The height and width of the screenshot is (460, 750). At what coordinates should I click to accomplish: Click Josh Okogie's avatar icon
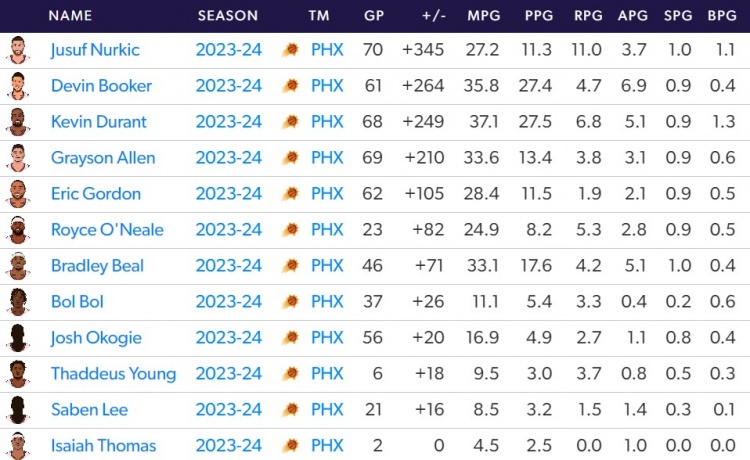[17, 338]
